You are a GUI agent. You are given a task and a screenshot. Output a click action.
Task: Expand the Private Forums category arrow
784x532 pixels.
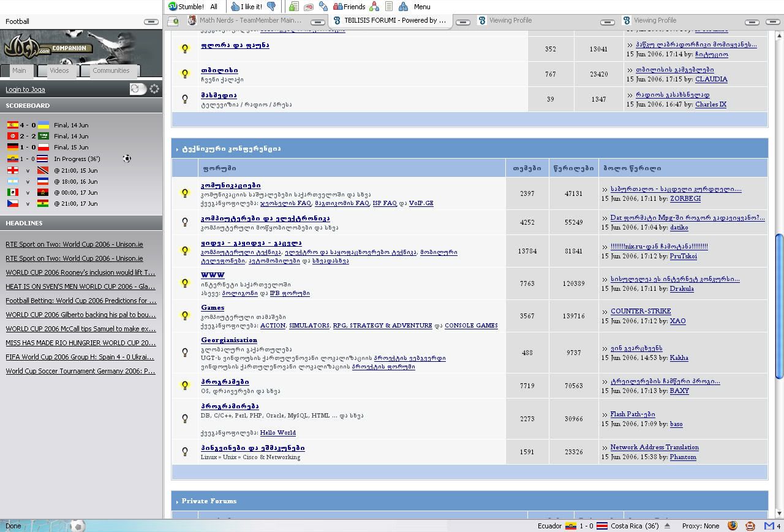177,501
